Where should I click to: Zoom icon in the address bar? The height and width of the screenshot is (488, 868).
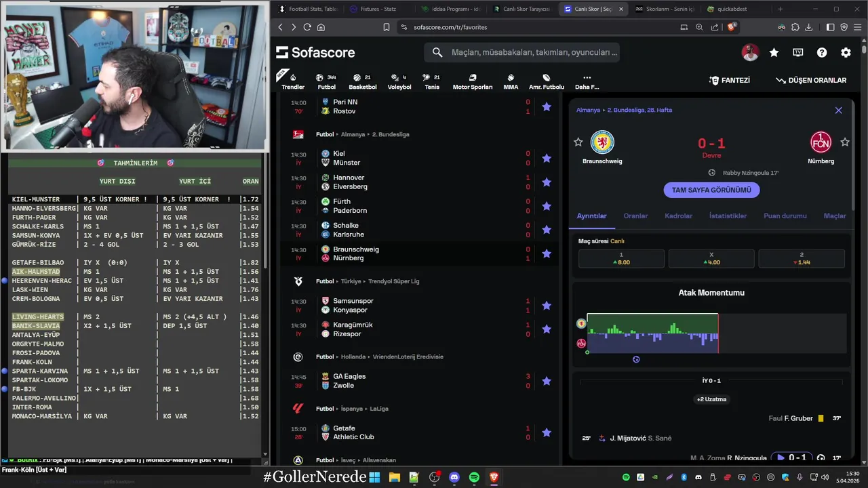click(x=699, y=27)
